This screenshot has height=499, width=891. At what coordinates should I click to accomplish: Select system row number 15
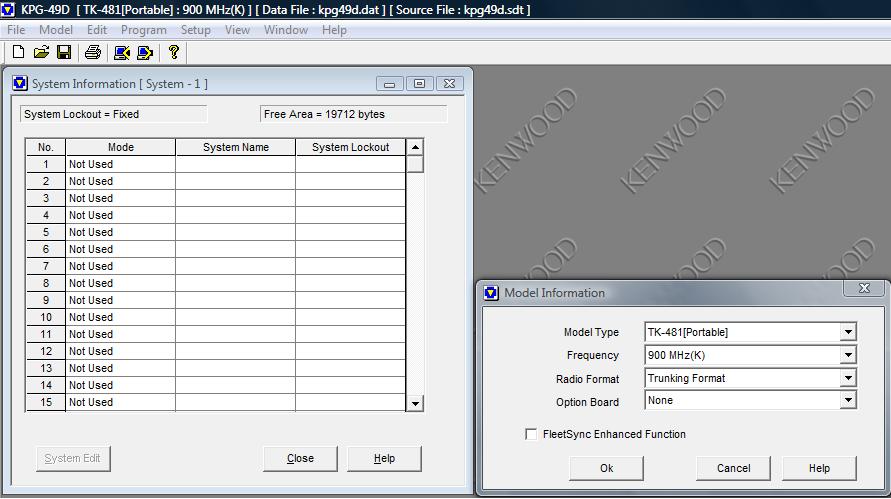point(46,402)
